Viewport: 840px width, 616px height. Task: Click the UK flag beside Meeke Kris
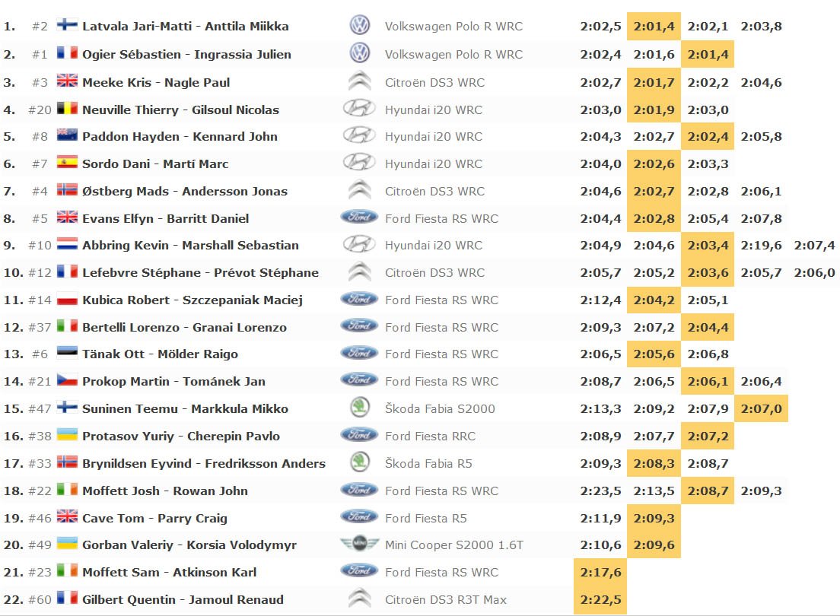pyautogui.click(x=67, y=81)
